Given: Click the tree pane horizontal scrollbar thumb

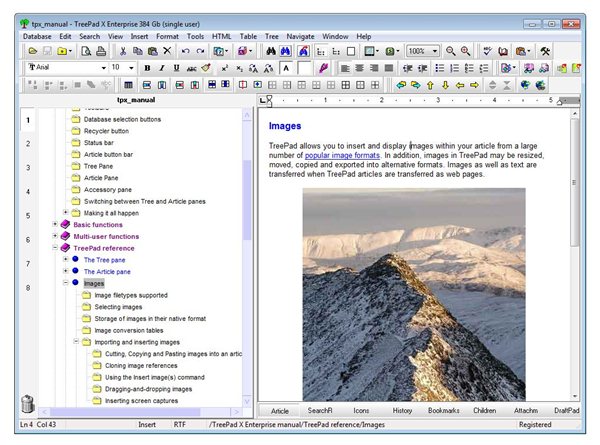Looking at the screenshot, I should (x=125, y=412).
